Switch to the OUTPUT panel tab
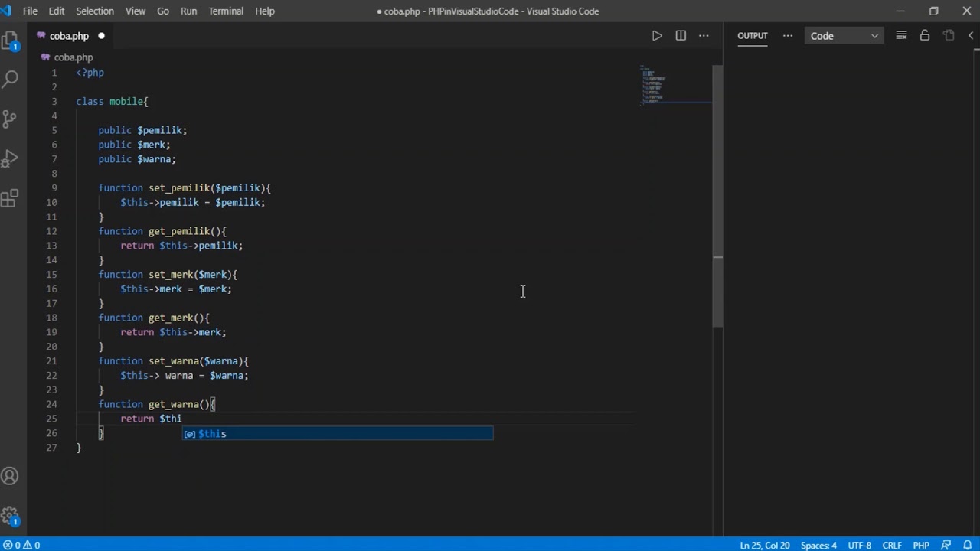The image size is (980, 551). (752, 36)
